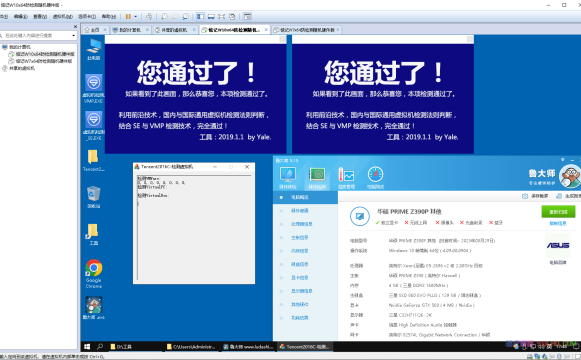Select 硬盘信息 in 鲁大师 sidebar

tap(305, 264)
